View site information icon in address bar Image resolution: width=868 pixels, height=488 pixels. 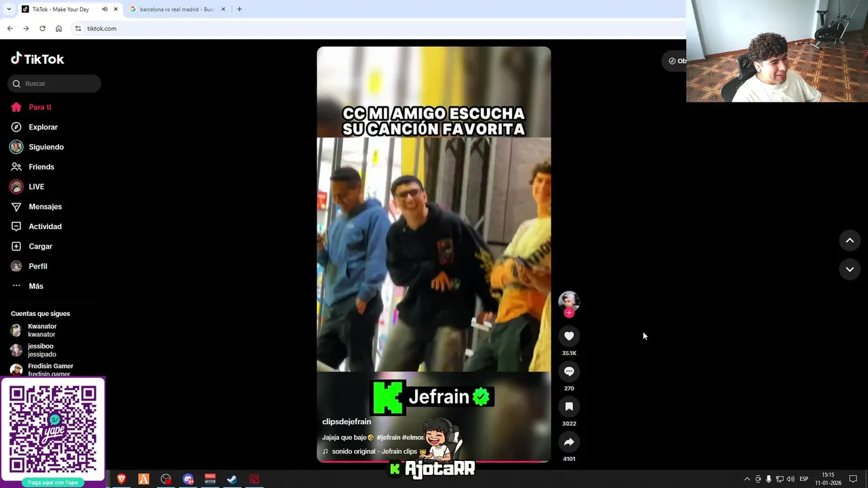pos(78,28)
